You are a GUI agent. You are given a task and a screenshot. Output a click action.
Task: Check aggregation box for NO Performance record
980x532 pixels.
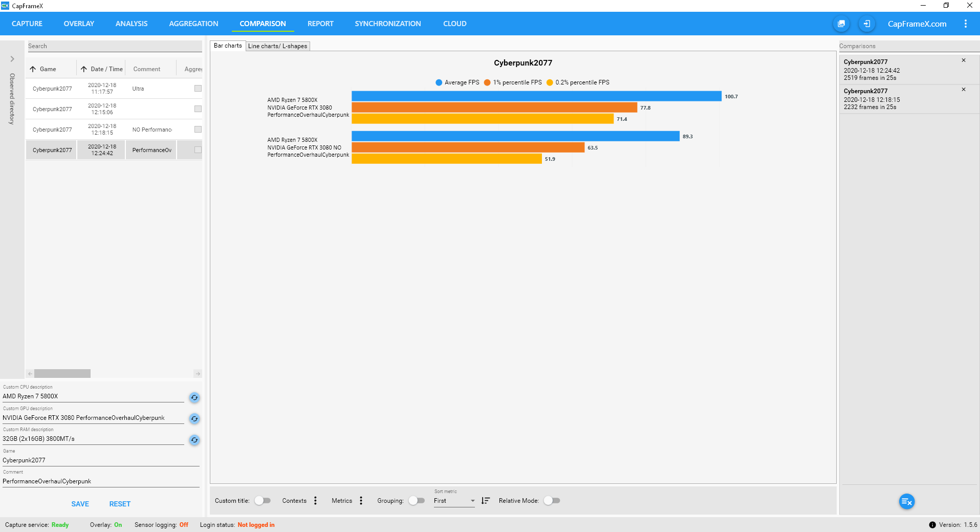click(198, 130)
